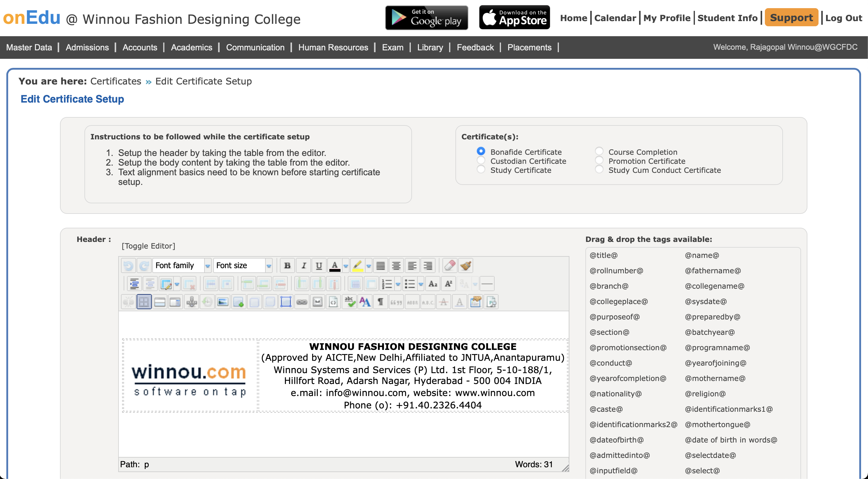Click the spellcheck abc icon
Image resolution: width=868 pixels, height=479 pixels.
pos(349,302)
